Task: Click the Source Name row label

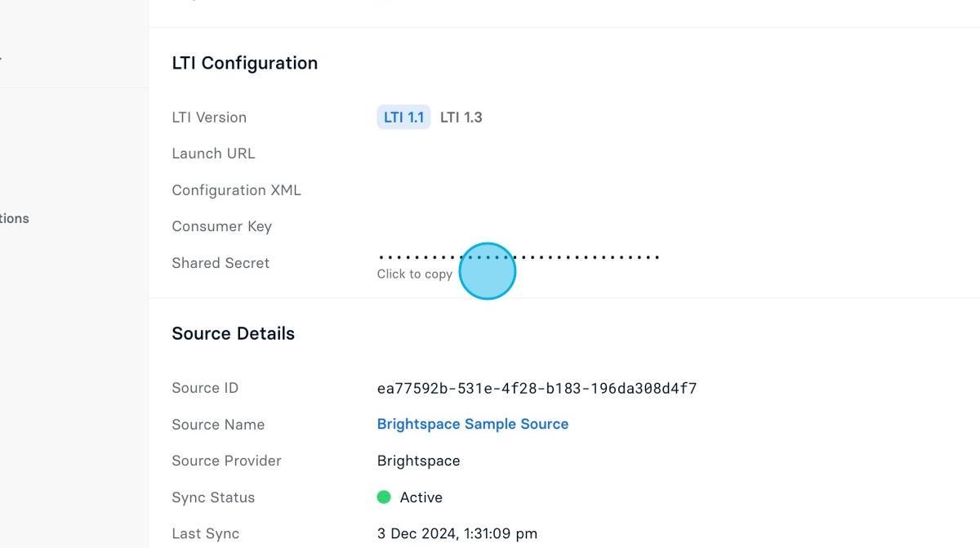Action: pos(217,424)
